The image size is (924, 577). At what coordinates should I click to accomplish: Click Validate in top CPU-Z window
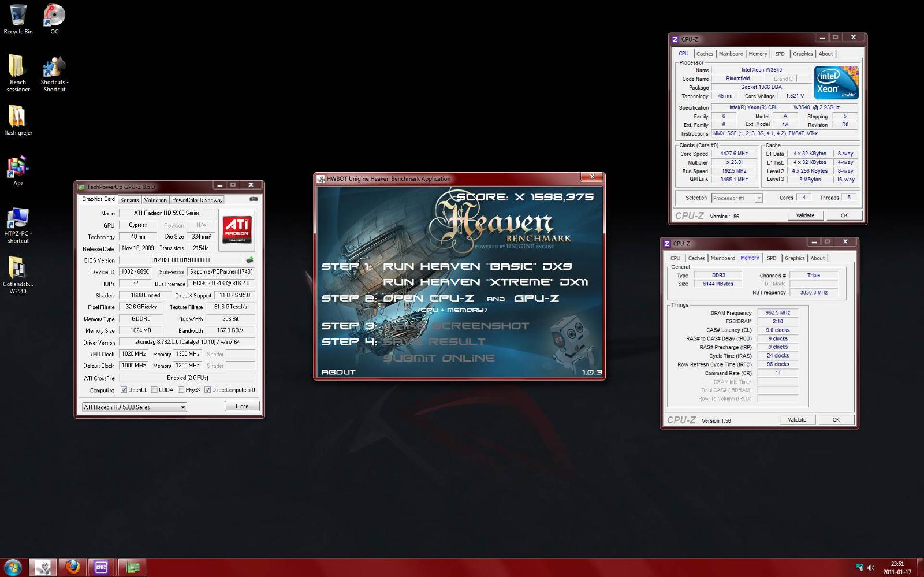[805, 215]
